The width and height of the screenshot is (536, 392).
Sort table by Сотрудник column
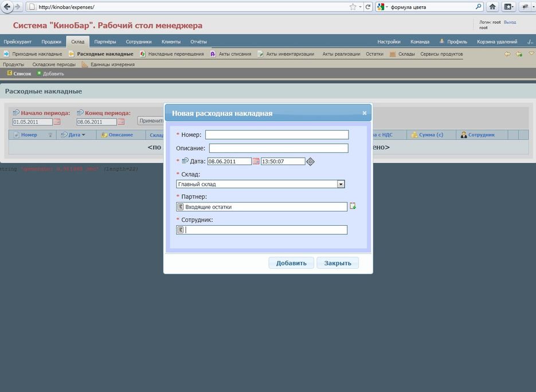click(x=482, y=135)
